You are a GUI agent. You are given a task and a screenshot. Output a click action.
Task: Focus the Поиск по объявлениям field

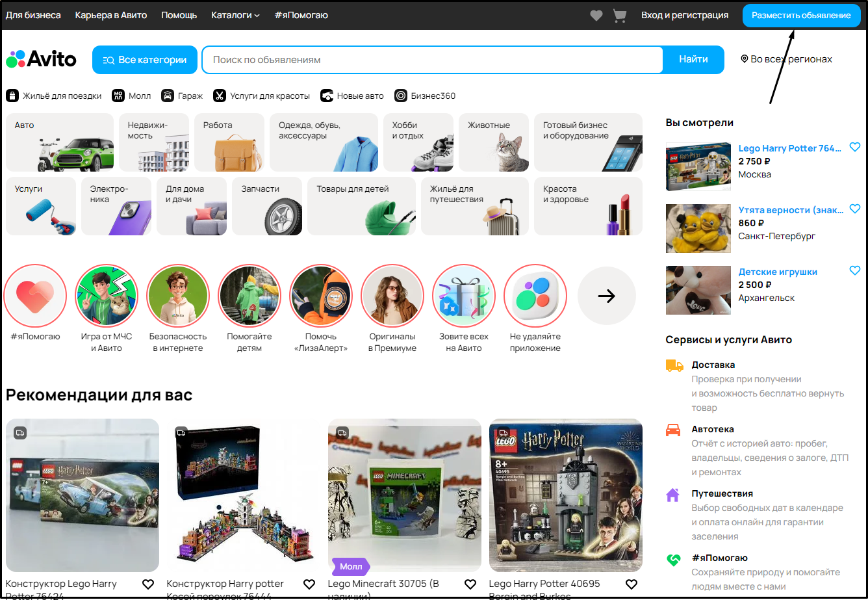click(x=433, y=60)
